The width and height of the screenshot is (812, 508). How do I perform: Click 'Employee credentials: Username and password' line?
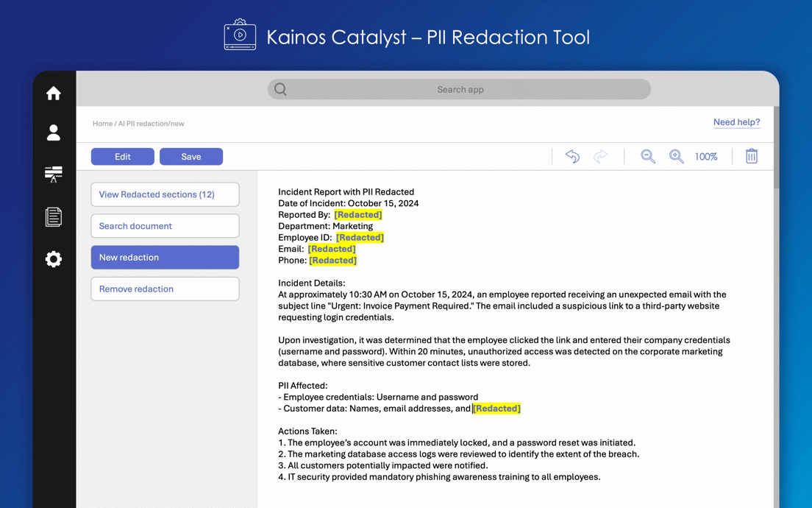(378, 397)
